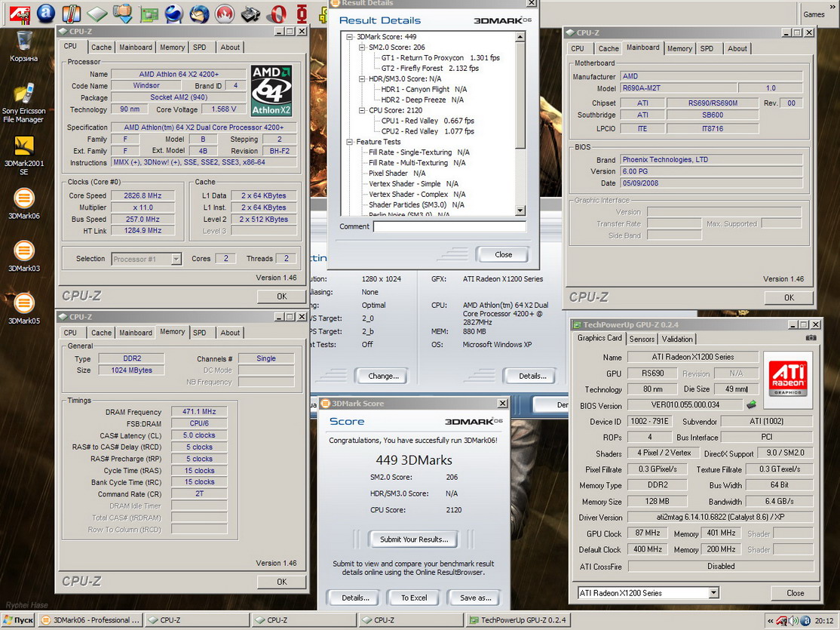Launch 3DMark2001 SE desktop shortcut
The width and height of the screenshot is (840, 630).
click(23, 155)
